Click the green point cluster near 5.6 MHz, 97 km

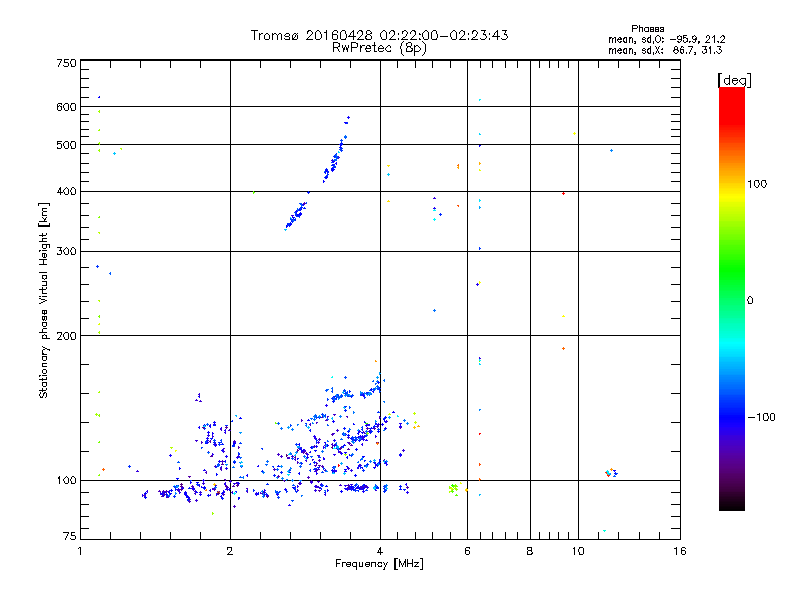[x=453, y=489]
